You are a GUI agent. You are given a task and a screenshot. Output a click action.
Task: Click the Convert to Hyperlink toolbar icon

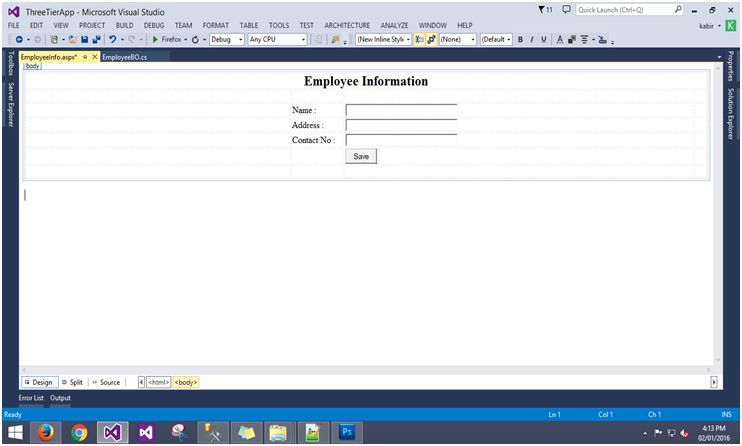602,40
